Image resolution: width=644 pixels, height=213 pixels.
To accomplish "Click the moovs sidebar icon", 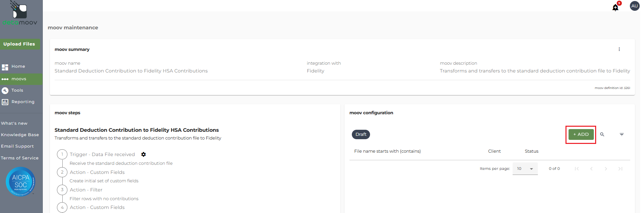I will pyautogui.click(x=5, y=79).
